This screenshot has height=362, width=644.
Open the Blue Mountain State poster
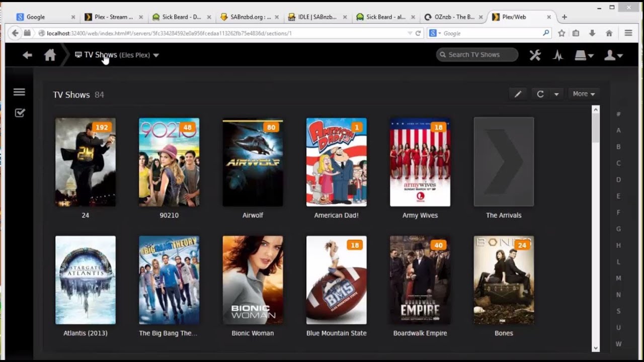coord(337,280)
